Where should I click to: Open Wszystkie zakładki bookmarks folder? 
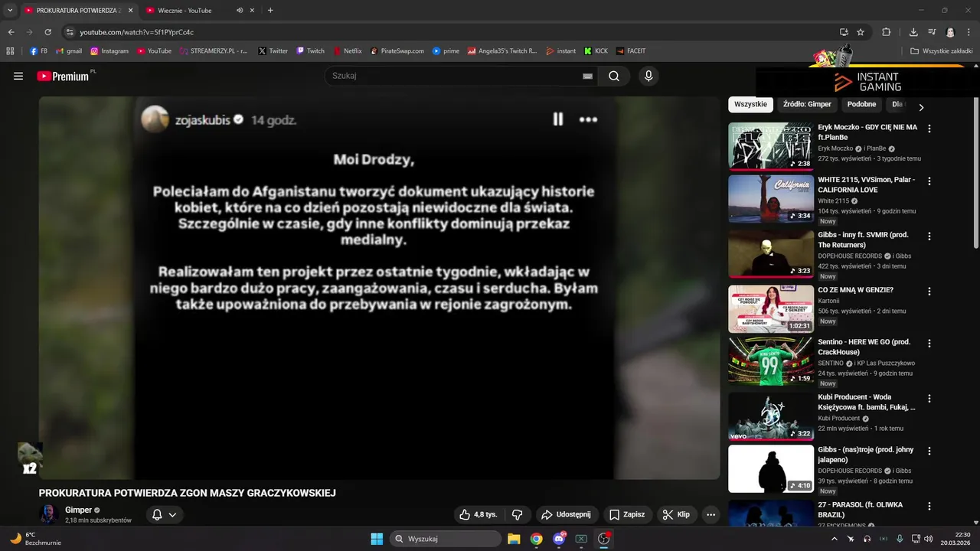pyautogui.click(x=941, y=51)
